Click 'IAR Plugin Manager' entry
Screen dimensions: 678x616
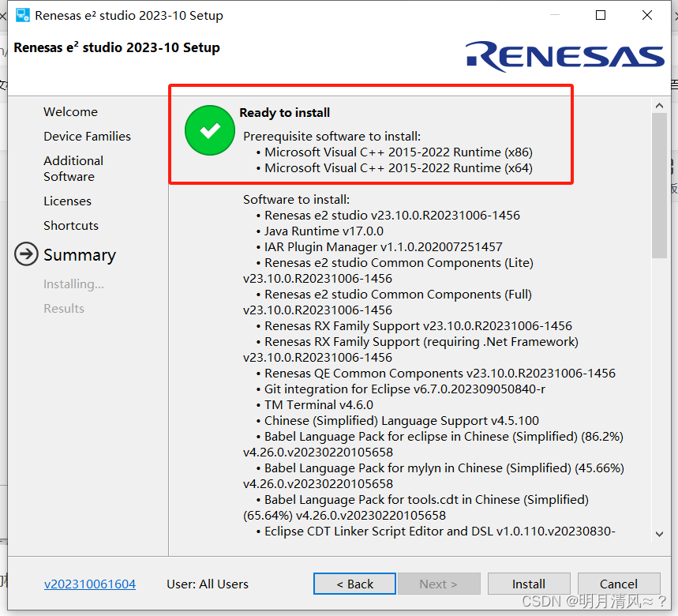coord(383,247)
